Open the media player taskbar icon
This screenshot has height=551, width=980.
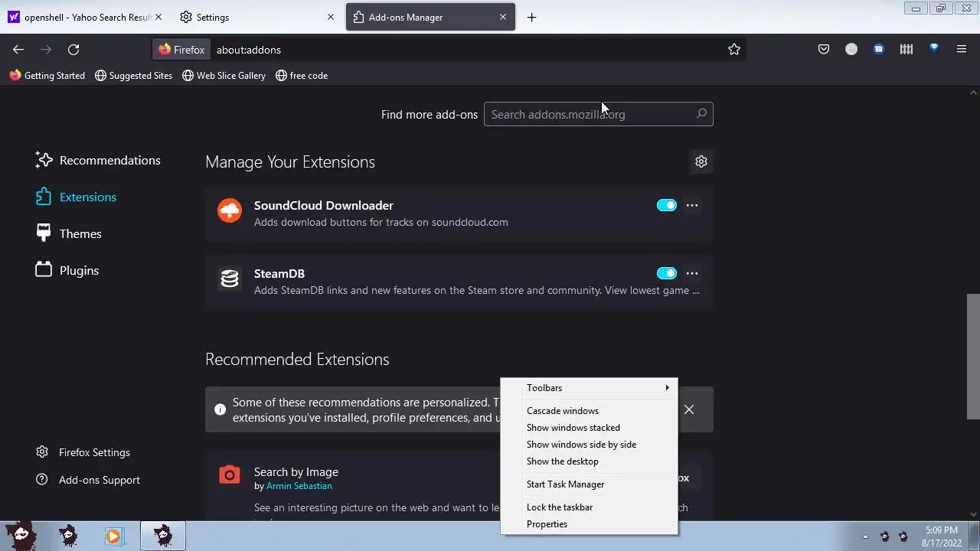[113, 536]
